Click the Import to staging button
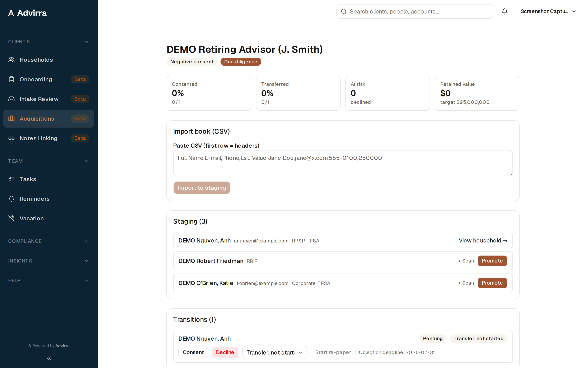 pos(202,188)
